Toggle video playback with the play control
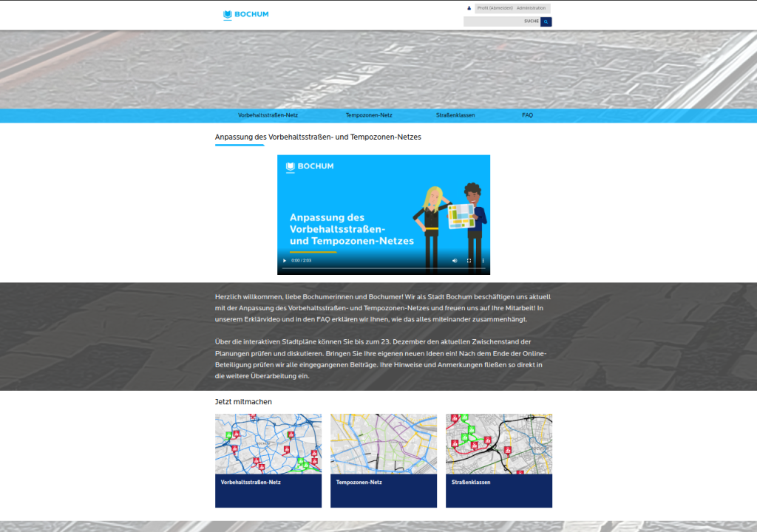 (x=284, y=260)
